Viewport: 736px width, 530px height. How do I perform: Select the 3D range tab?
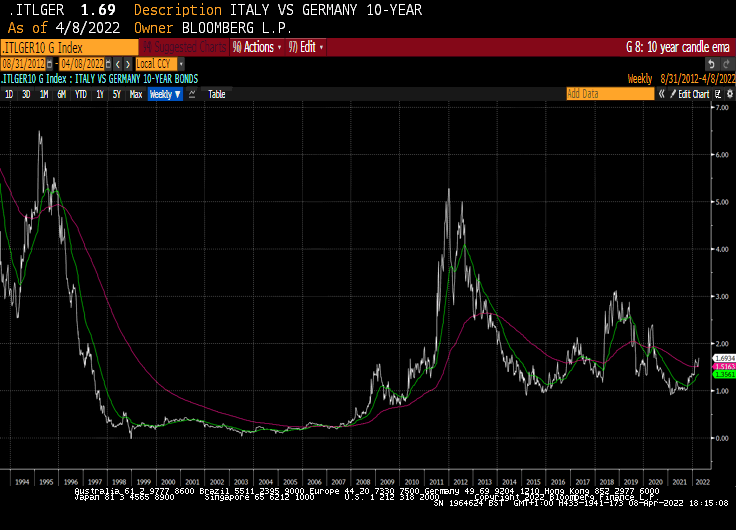coord(26,94)
